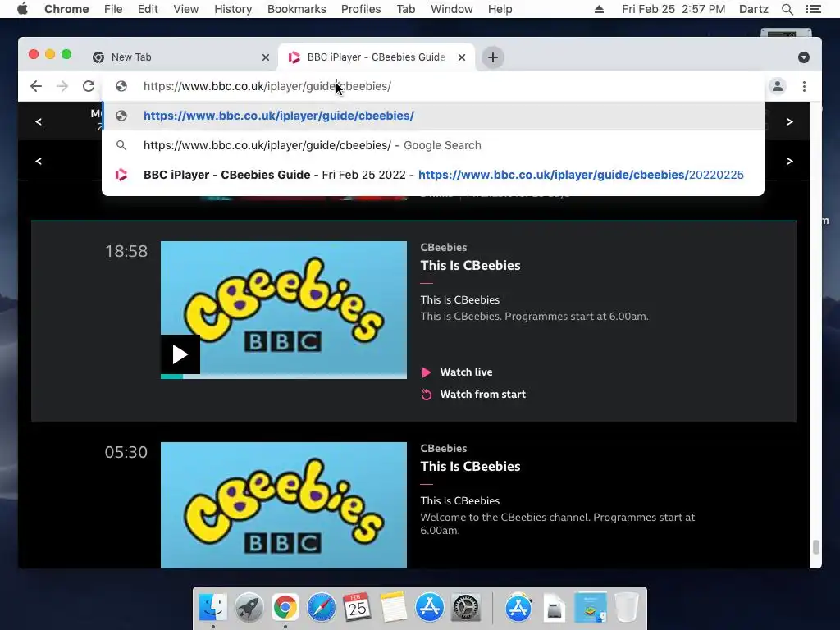Open the 05:30 This Is CBeebies title
840x630 pixels.
[470, 466]
